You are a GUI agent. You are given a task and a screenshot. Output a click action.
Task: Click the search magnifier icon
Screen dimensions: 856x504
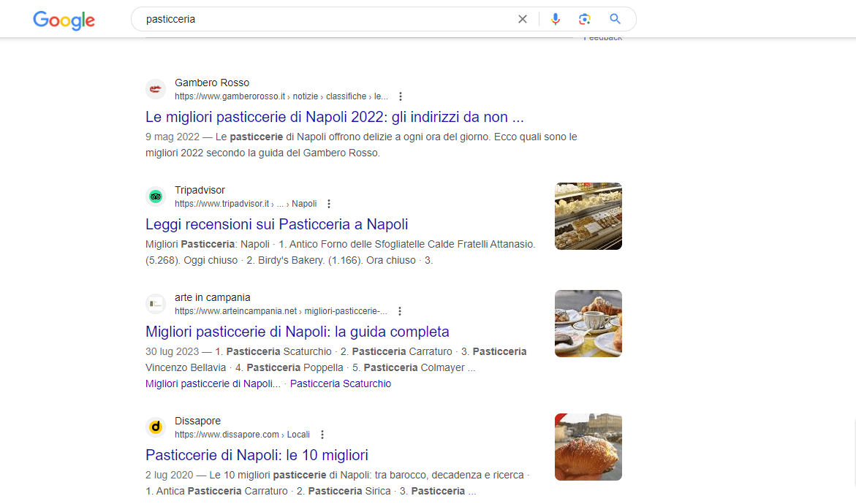tap(614, 19)
